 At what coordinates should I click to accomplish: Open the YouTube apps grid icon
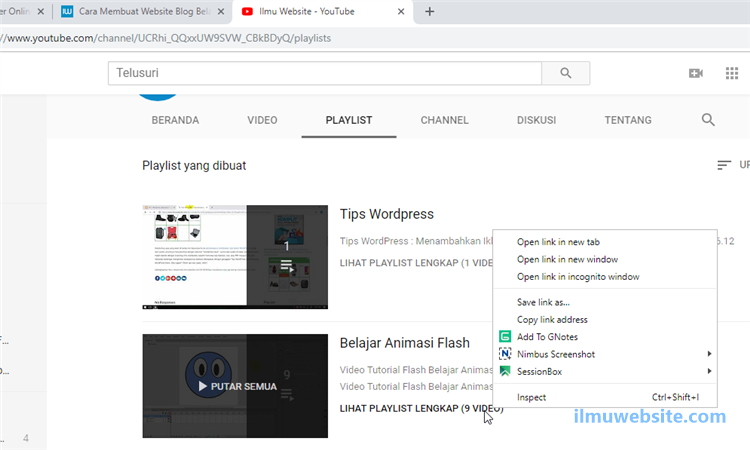click(732, 73)
